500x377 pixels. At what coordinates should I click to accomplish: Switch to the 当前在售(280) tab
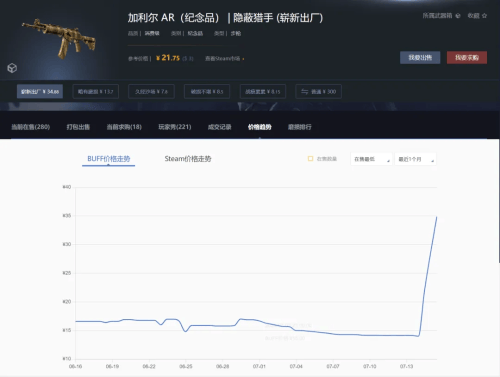point(31,127)
